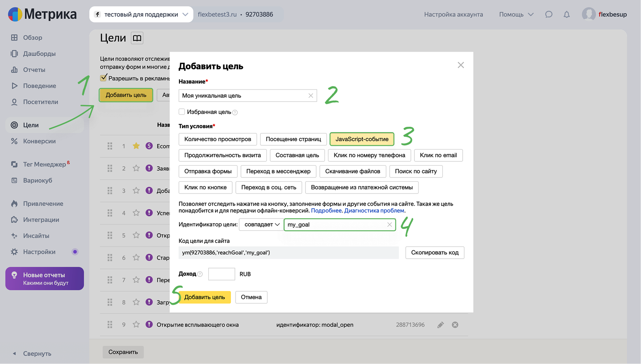This screenshot has height=364, width=641.
Task: Click help icon next to Доход
Action: coord(200,274)
